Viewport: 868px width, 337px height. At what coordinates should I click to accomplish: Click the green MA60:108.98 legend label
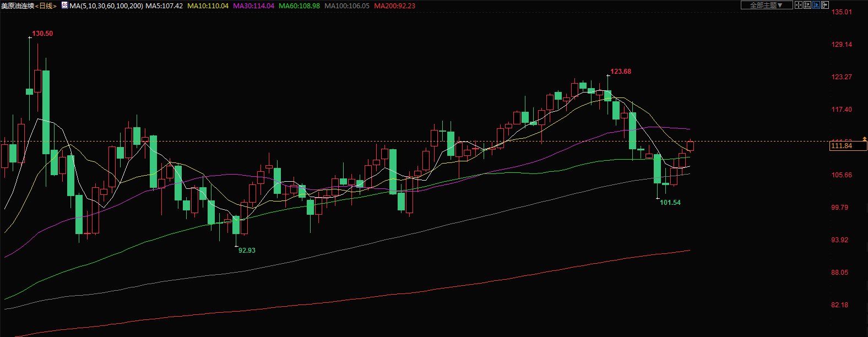click(299, 6)
